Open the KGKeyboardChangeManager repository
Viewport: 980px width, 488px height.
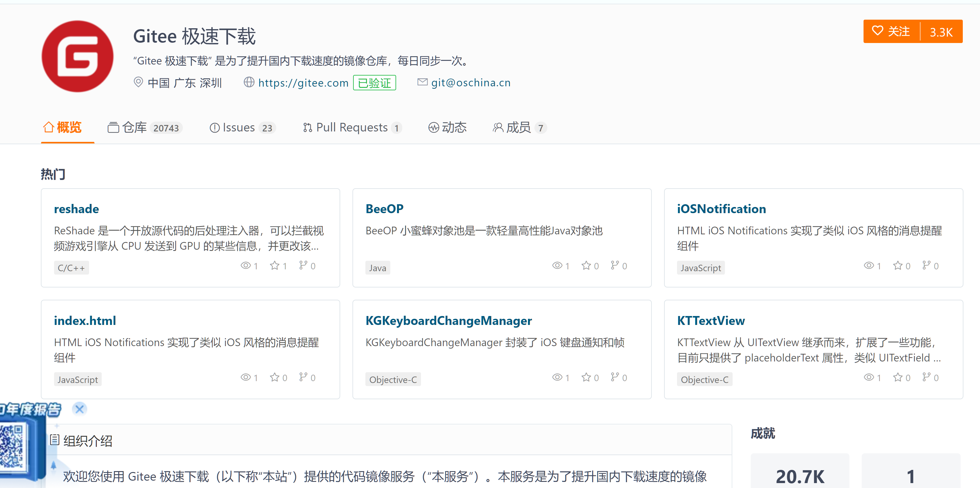pos(449,320)
